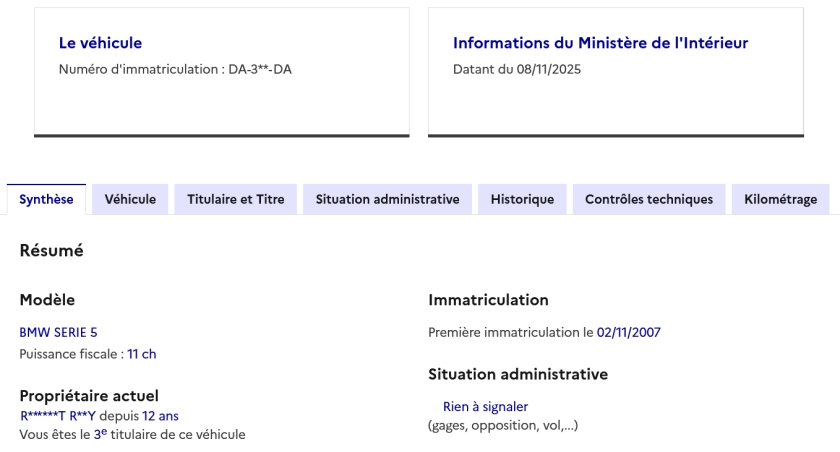Click the Le véhicule card title
Image resolution: width=840 pixels, height=452 pixels.
[x=100, y=43]
